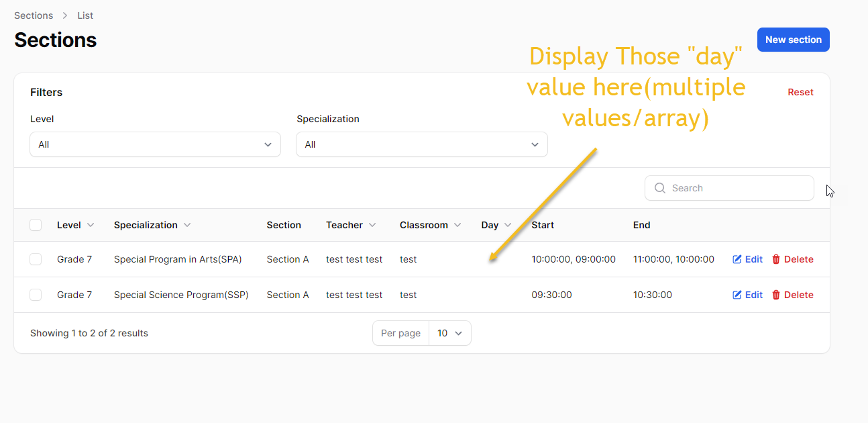Image resolution: width=868 pixels, height=423 pixels.
Task: Click the Sections breadcrumb link
Action: click(x=34, y=15)
